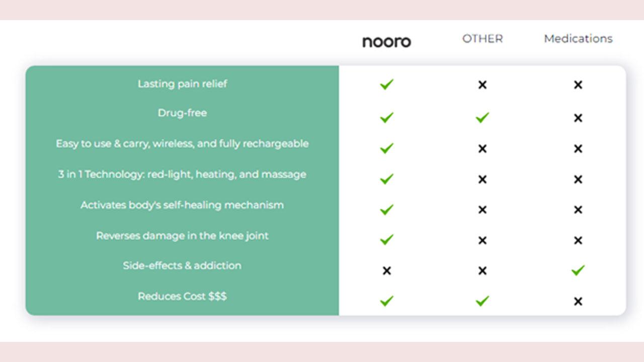The image size is (644, 362).
Task: Click OTHER X mark for 3 in 1 Technology
Action: [482, 179]
